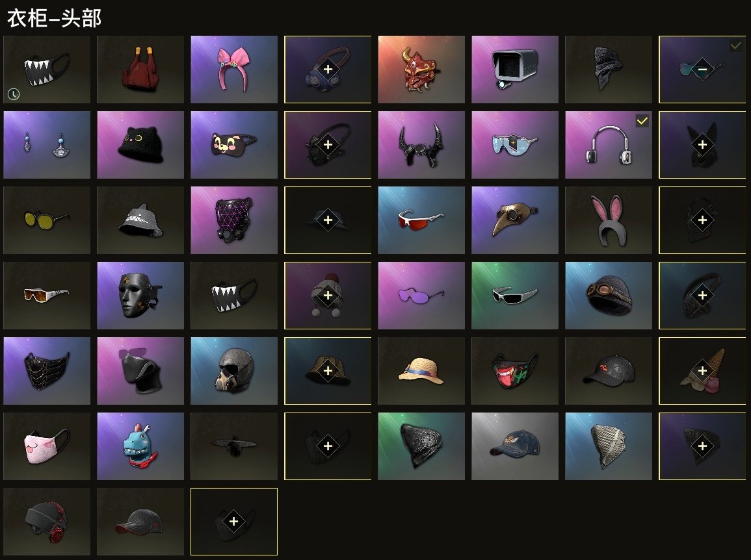Image resolution: width=751 pixels, height=560 pixels.
Task: Select the plague doctor beak mask
Action: click(515, 220)
